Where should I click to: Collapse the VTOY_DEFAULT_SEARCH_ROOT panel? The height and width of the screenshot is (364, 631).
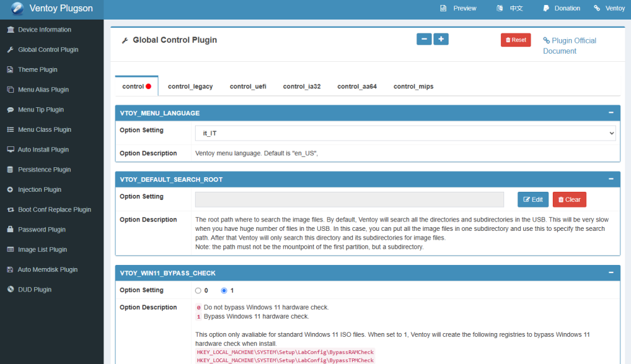pyautogui.click(x=611, y=179)
